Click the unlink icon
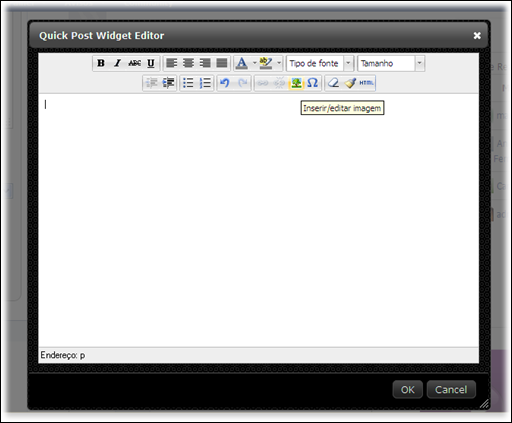The image size is (512, 423). point(279,83)
